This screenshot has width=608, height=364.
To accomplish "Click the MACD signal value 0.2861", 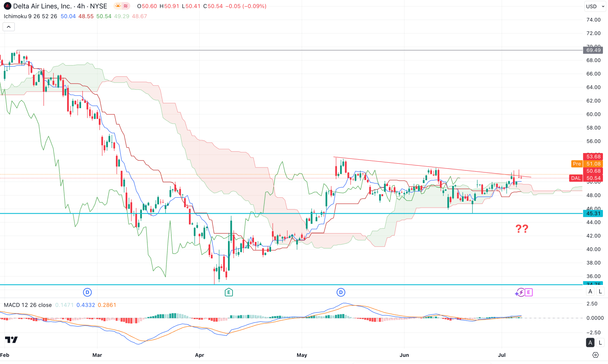I will pyautogui.click(x=107, y=305).
